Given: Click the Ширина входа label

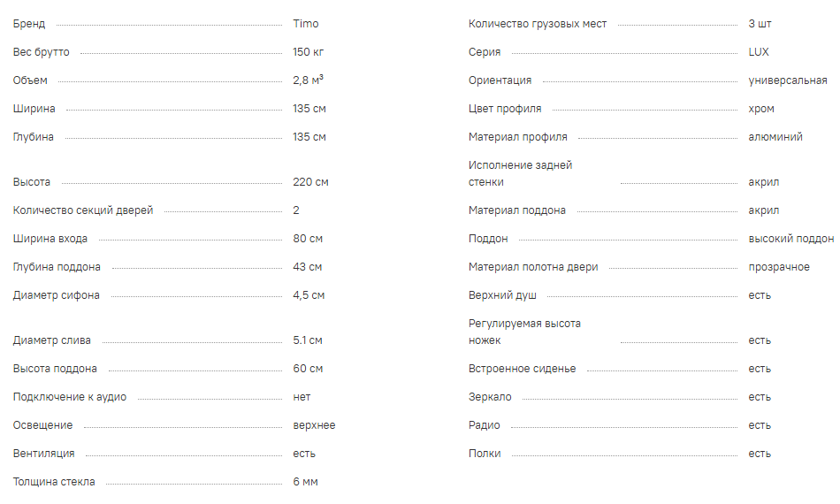Looking at the screenshot, I should click(x=50, y=239).
